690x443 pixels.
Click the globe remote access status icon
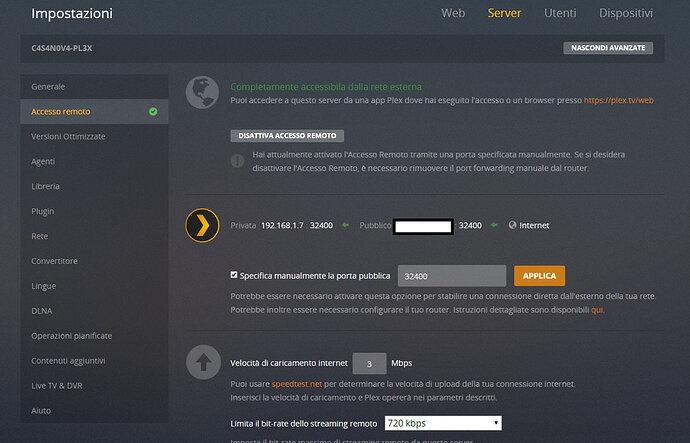[x=202, y=92]
